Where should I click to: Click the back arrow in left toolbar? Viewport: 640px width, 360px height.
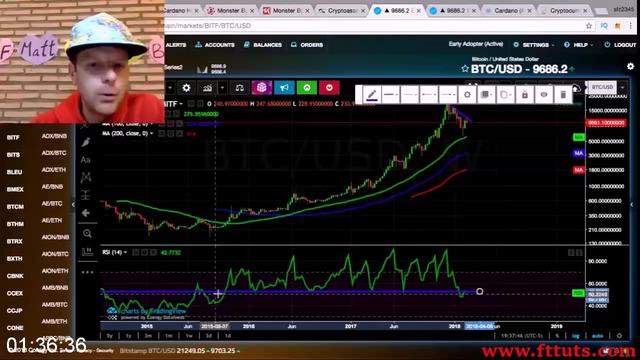coord(86,213)
